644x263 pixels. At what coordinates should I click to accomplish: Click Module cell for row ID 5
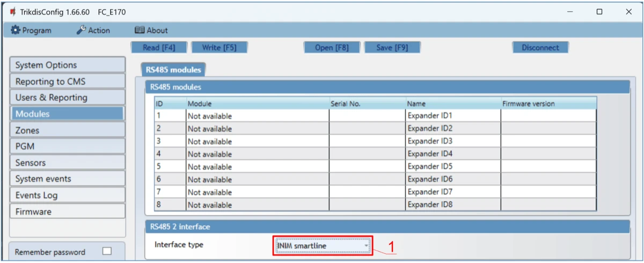(257, 167)
